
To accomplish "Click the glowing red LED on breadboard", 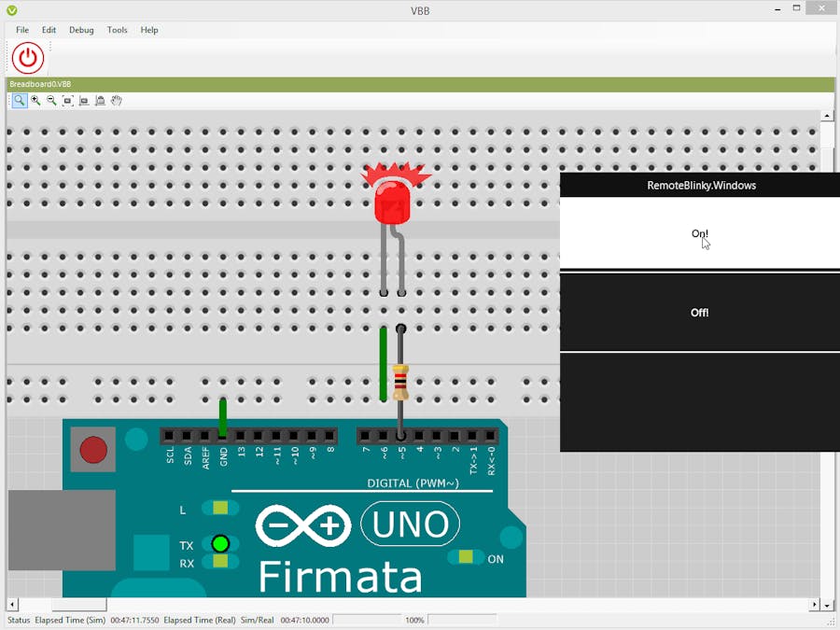I will (393, 202).
